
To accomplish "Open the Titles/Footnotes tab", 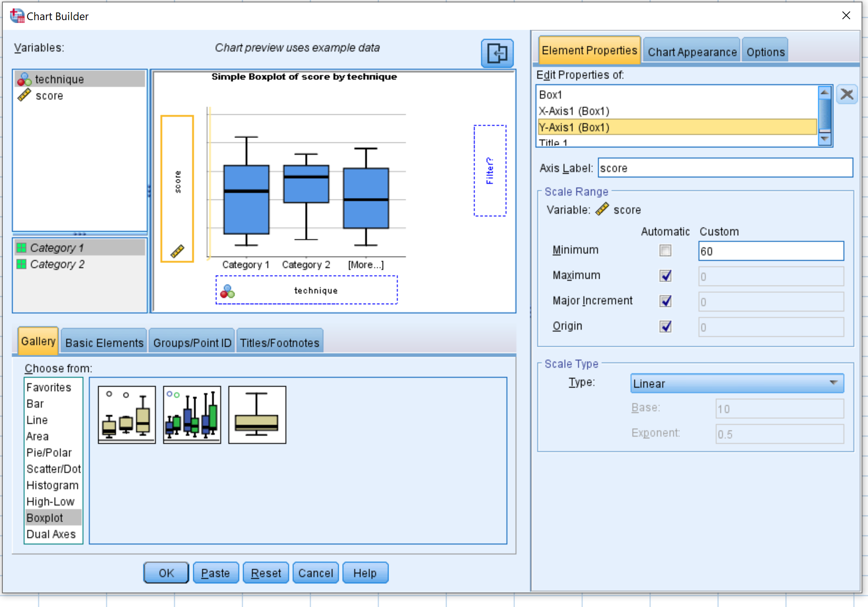I will 280,342.
